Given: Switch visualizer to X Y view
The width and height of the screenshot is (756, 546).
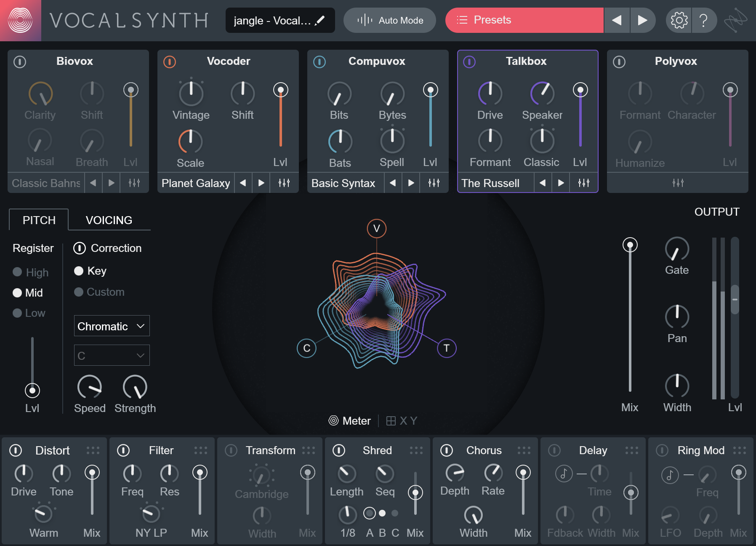Looking at the screenshot, I should pyautogui.click(x=402, y=421).
